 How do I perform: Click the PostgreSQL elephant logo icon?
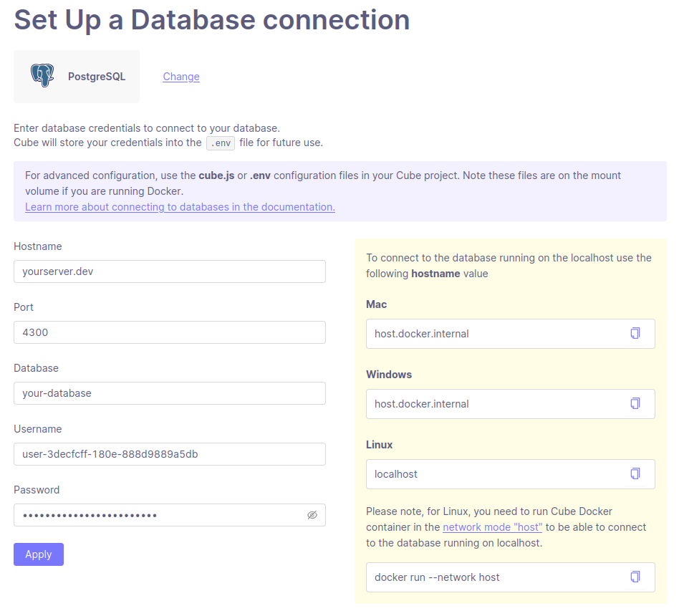click(x=42, y=76)
